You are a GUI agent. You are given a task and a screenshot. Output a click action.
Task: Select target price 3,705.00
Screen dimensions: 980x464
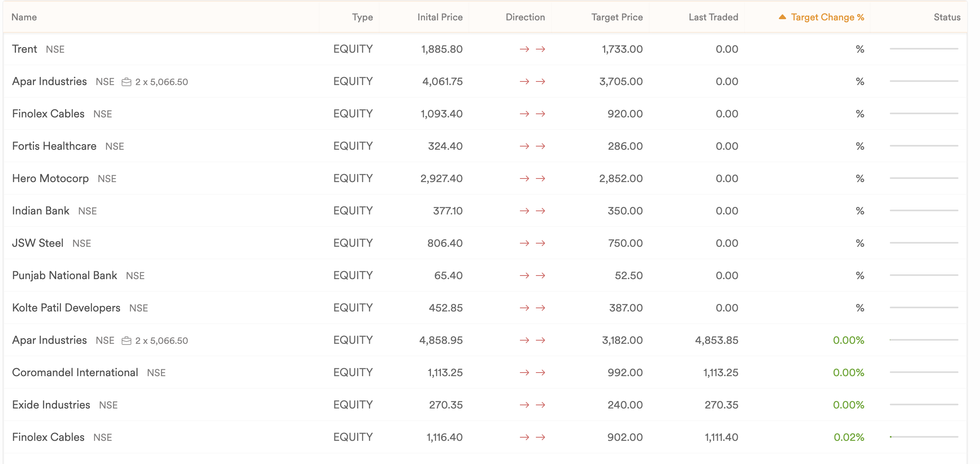tap(621, 81)
